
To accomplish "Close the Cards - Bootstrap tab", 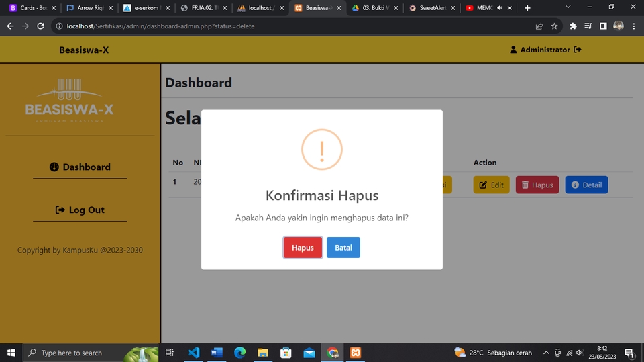I will click(x=54, y=8).
